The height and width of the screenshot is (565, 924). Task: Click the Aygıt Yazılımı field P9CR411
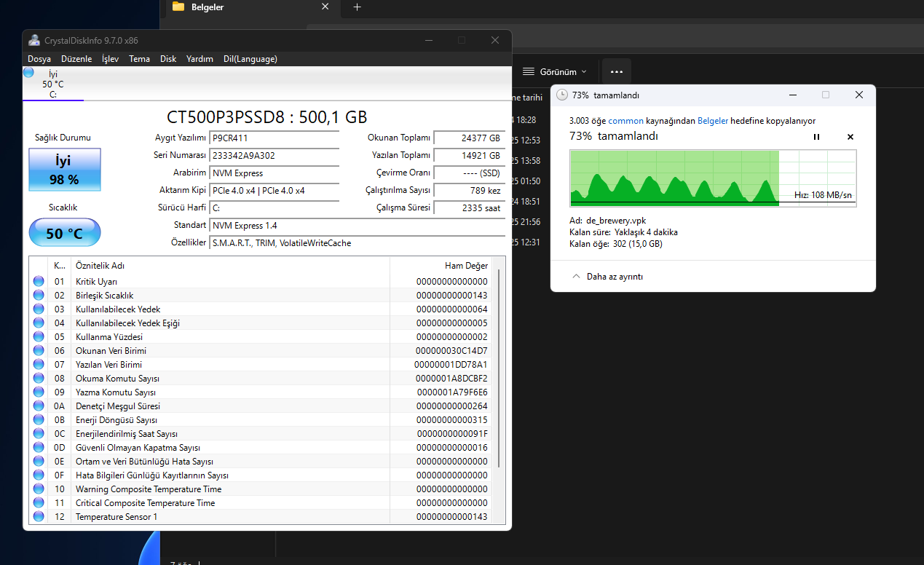point(275,138)
